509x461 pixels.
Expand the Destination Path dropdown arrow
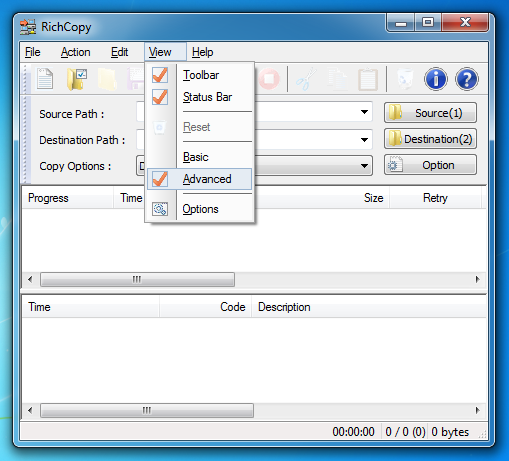(x=364, y=139)
